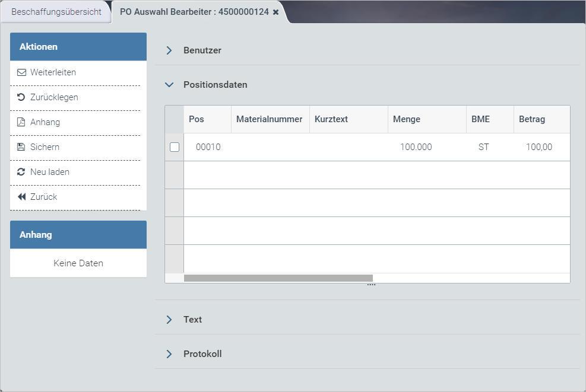586x392 pixels.
Task: Expand the Text section
Action: tap(169, 320)
